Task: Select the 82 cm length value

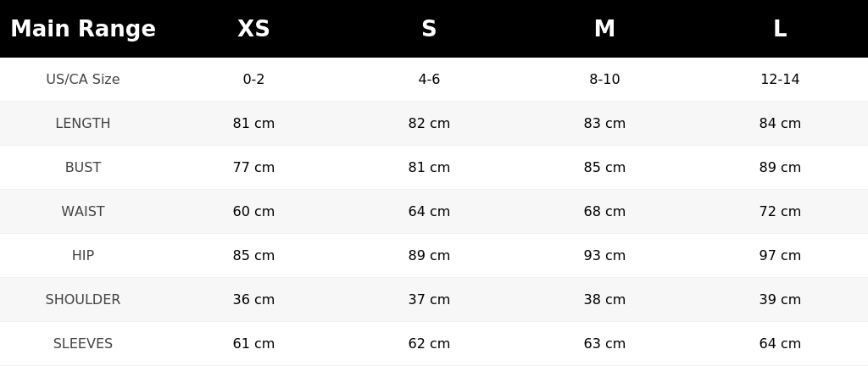Action: click(429, 124)
